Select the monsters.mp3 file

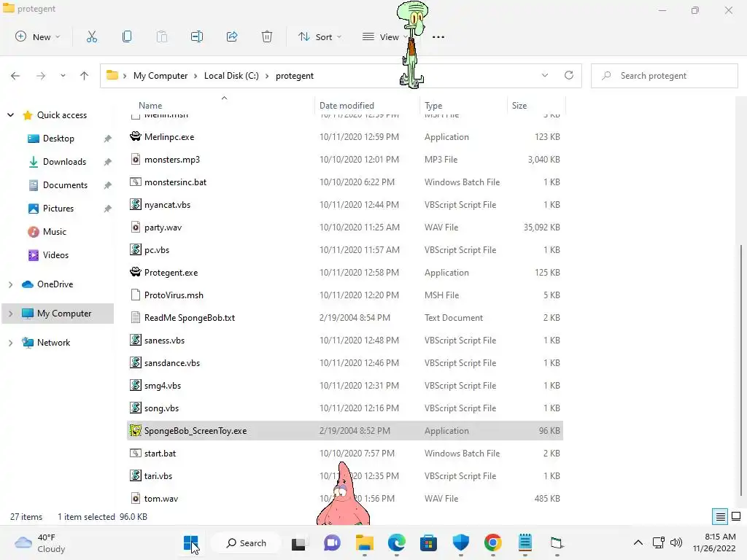345,160
